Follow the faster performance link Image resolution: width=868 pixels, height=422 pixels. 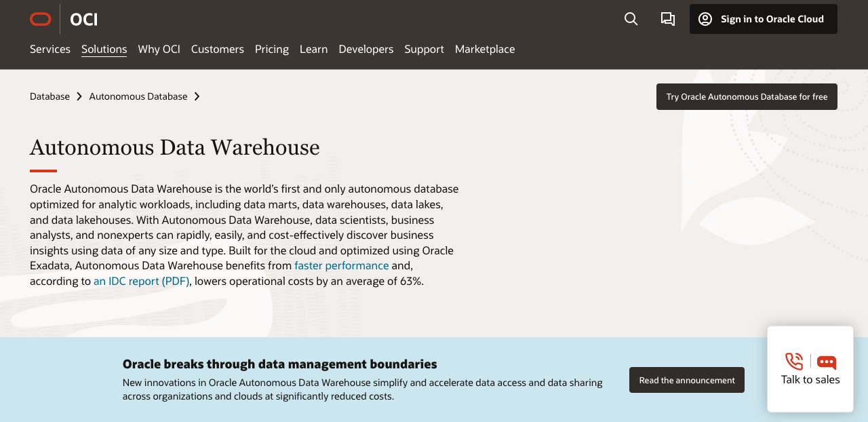tap(342, 265)
